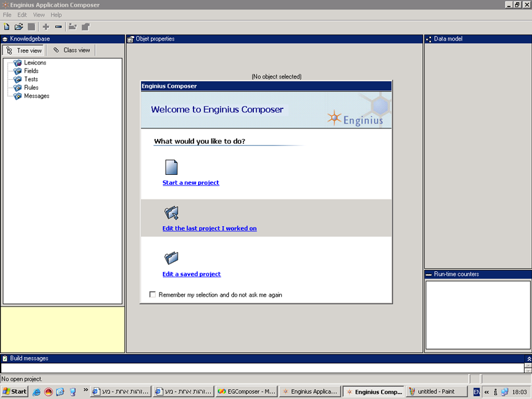Viewport: 532px width, 399px height.
Task: Click the New project toolbar icon
Action: [x=7, y=27]
